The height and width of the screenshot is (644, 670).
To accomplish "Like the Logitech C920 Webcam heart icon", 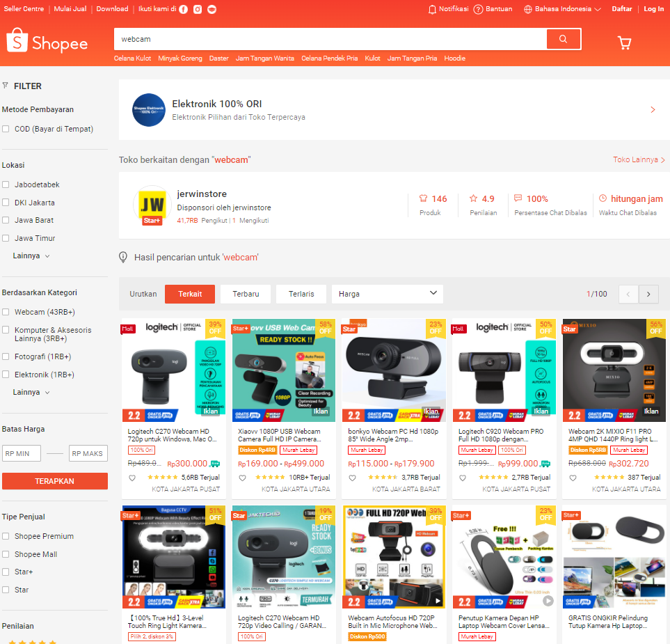I will click(463, 478).
